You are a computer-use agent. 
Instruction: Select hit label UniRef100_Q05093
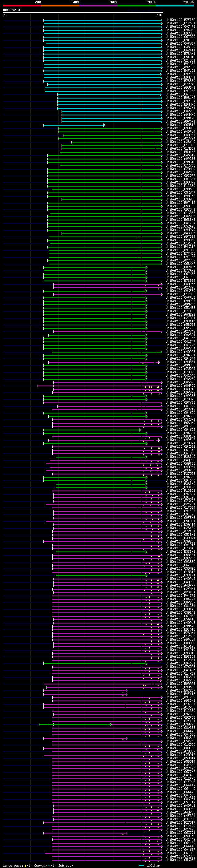(x=180, y=382)
